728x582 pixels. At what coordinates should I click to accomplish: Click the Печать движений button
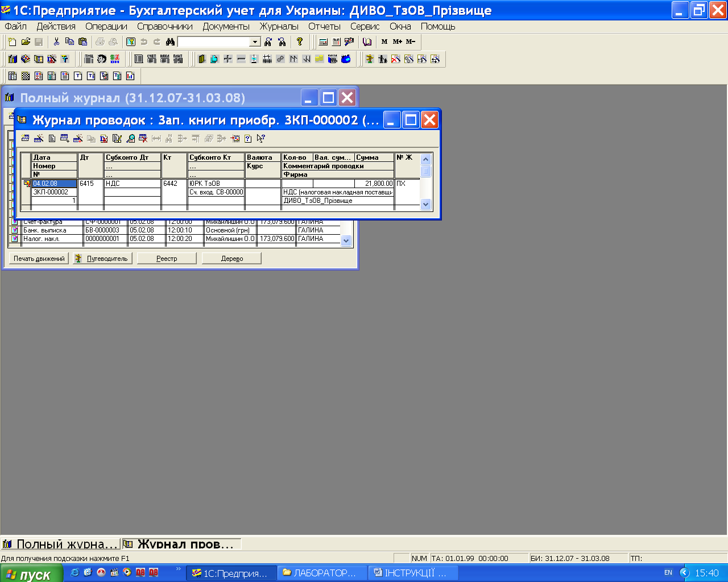pyautogui.click(x=39, y=259)
